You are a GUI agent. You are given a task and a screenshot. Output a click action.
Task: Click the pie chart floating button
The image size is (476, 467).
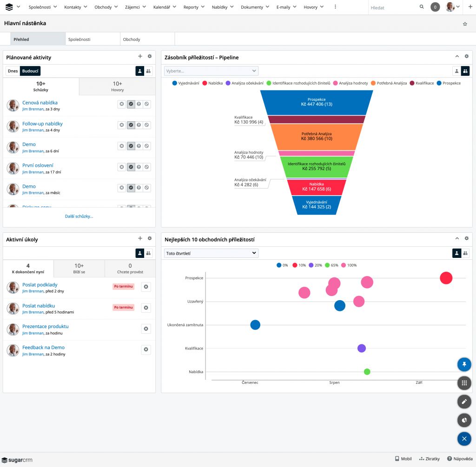[x=464, y=420]
